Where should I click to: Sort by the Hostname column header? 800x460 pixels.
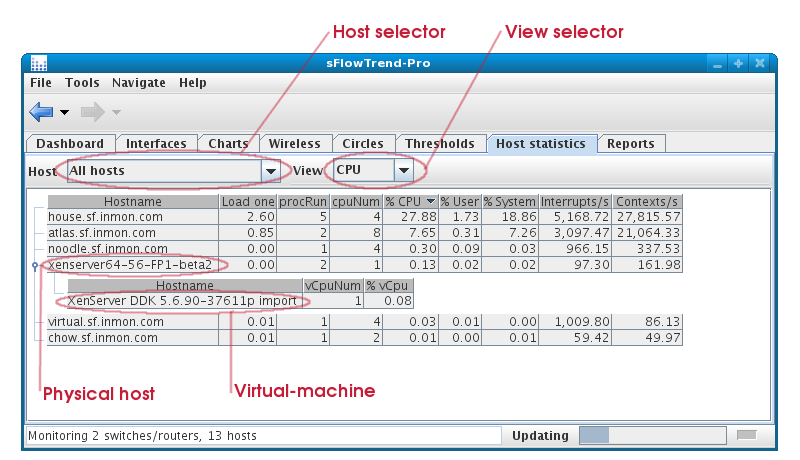[x=132, y=202]
